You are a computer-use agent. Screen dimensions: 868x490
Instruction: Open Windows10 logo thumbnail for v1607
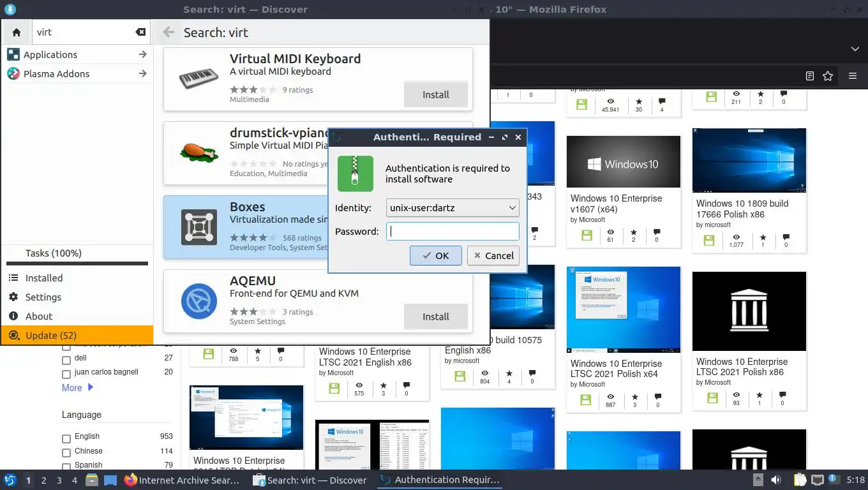[x=624, y=161]
